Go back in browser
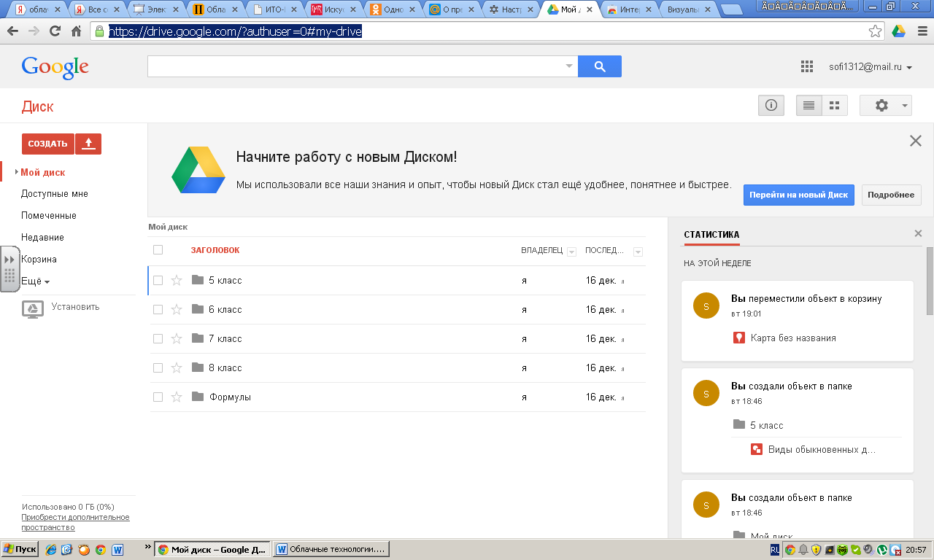 click(12, 31)
